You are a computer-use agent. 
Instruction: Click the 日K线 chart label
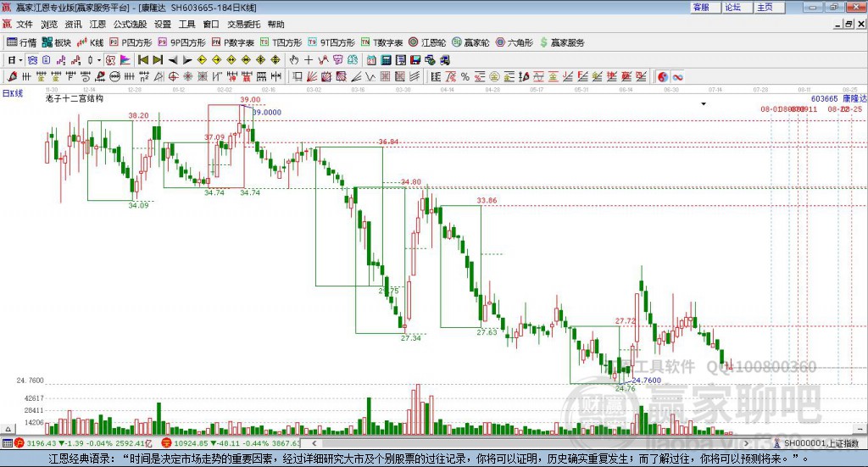tap(13, 93)
